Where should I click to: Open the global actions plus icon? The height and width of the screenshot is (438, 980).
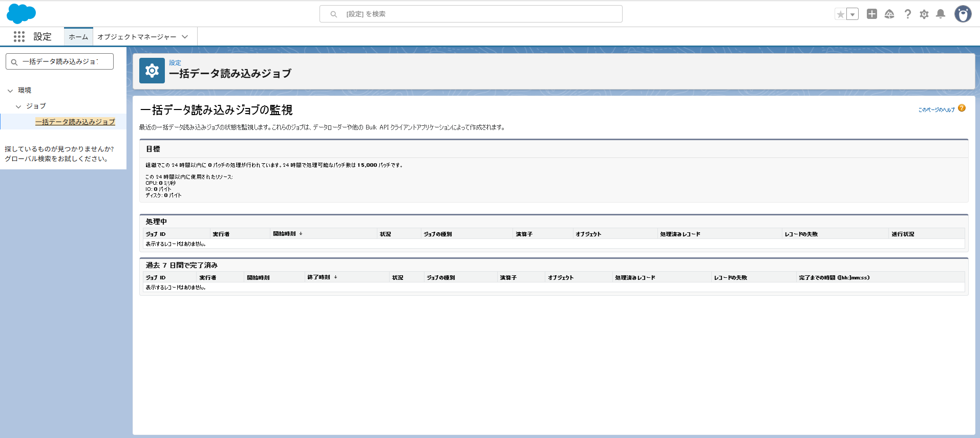872,14
